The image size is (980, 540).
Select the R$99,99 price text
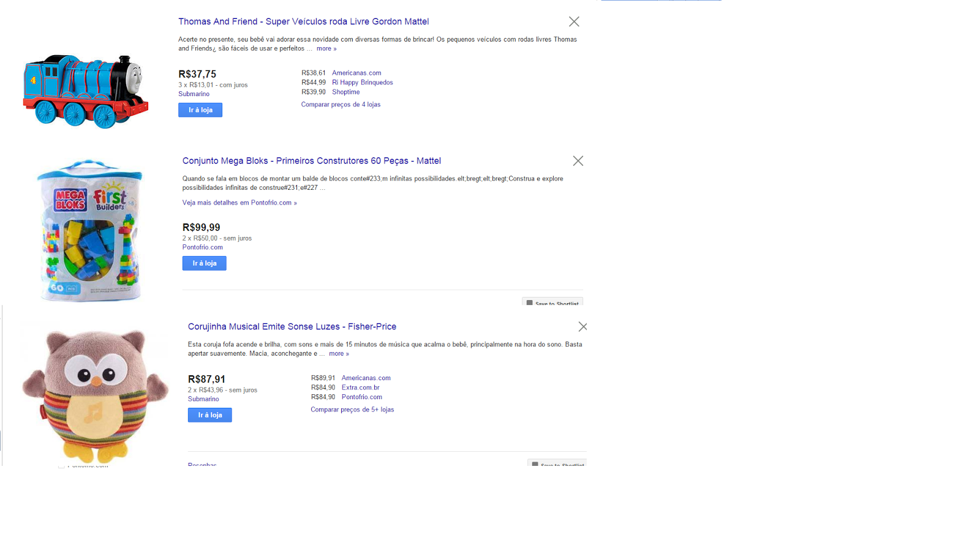coord(201,227)
